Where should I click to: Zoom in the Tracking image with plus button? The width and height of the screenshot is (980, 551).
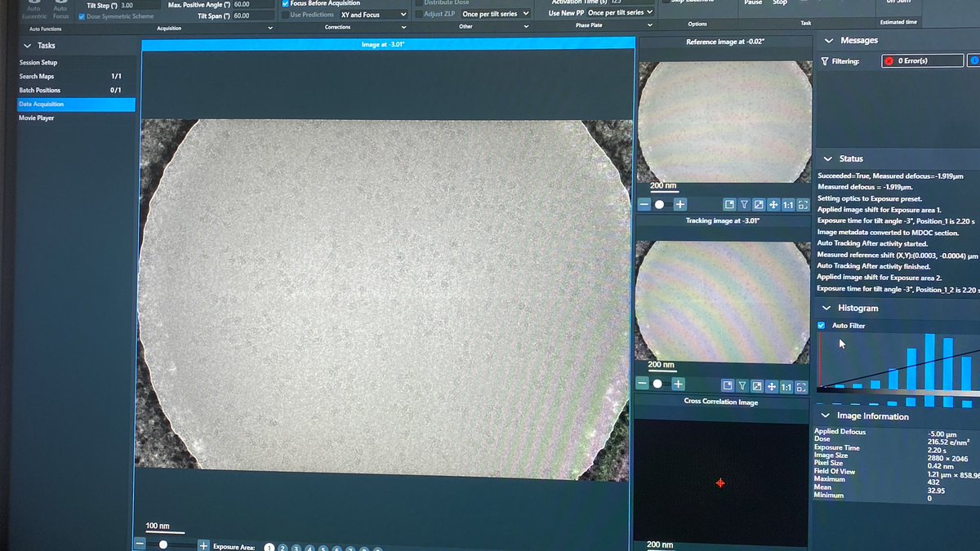tap(678, 384)
